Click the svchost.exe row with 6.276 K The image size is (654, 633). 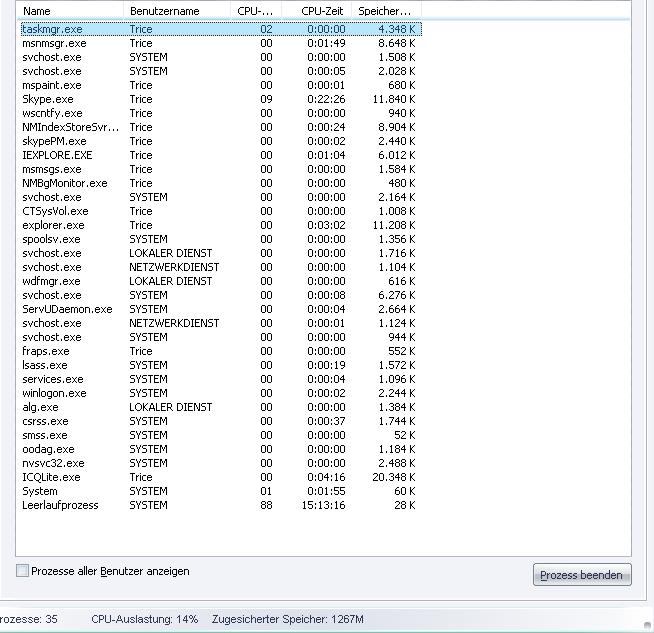[221, 295]
